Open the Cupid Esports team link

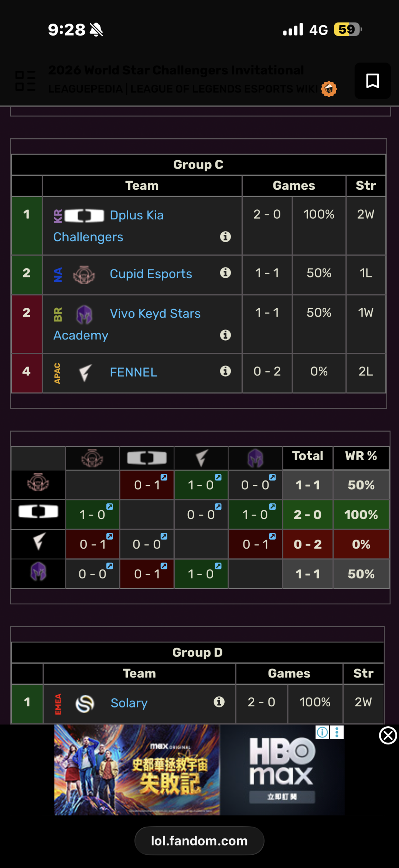pyautogui.click(x=151, y=274)
